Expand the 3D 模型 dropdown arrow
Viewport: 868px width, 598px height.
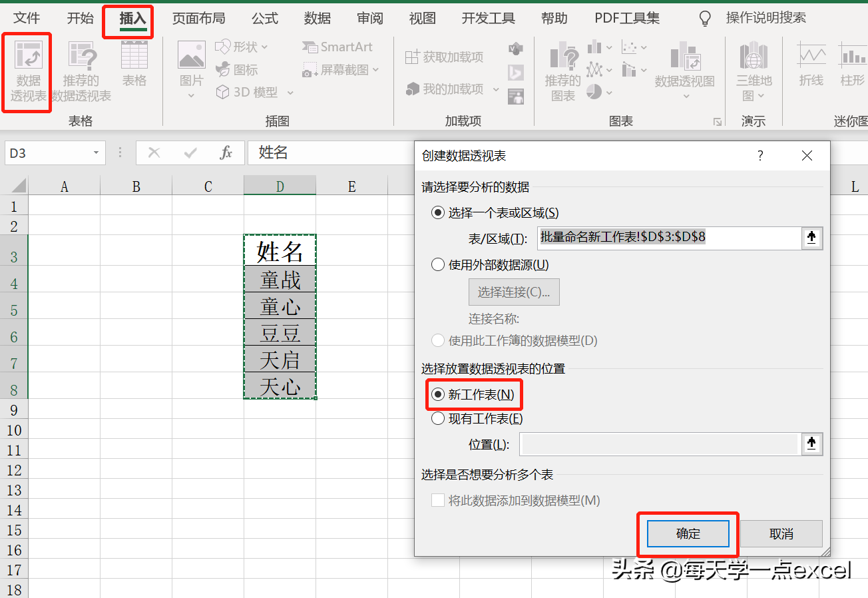(290, 93)
